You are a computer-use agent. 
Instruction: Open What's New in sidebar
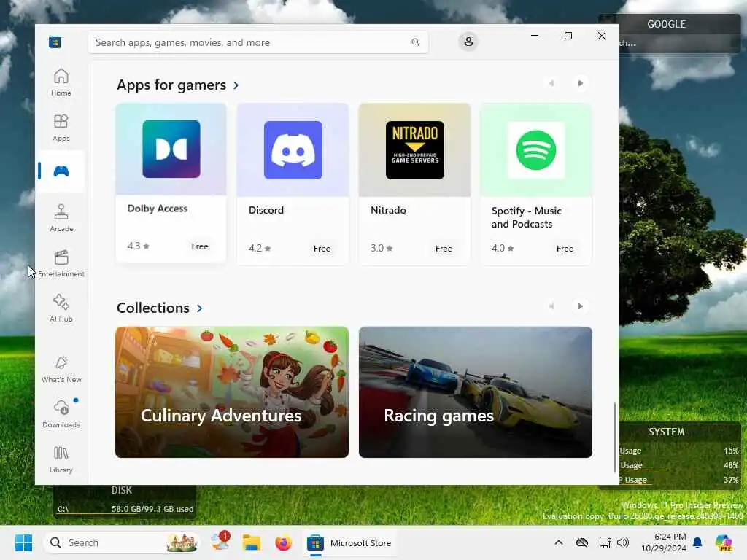[61, 369]
